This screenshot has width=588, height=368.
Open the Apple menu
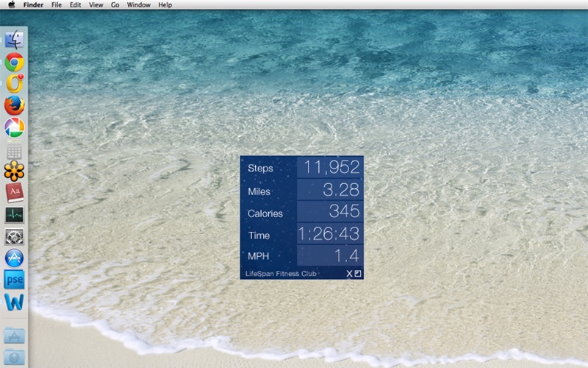pyautogui.click(x=12, y=5)
